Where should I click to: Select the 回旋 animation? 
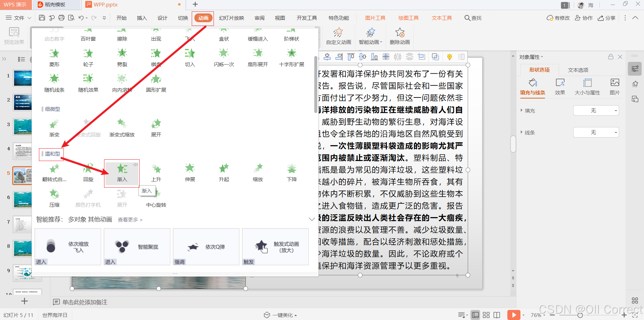(88, 172)
